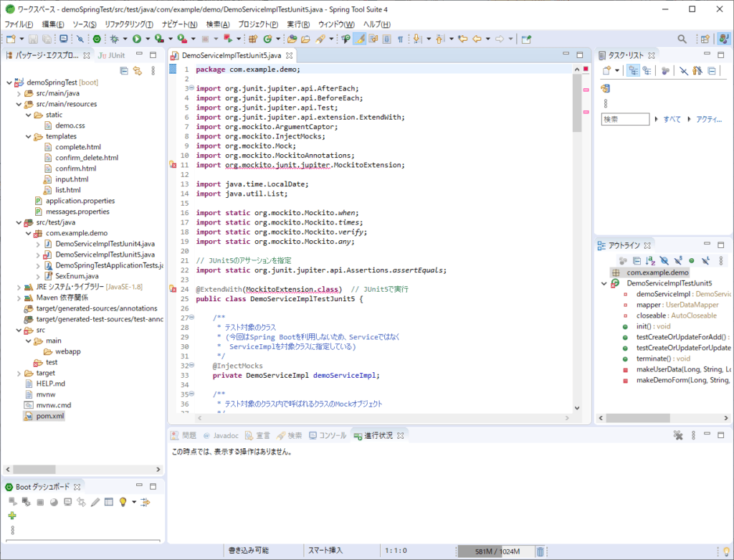The image size is (734, 560).
Task: Open the リファクタリング(T) menu
Action: 129,24
